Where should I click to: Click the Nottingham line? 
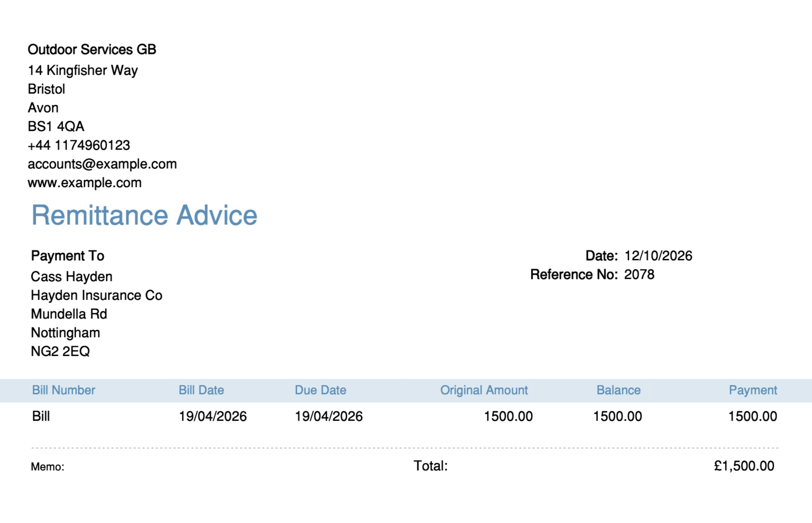coord(65,333)
